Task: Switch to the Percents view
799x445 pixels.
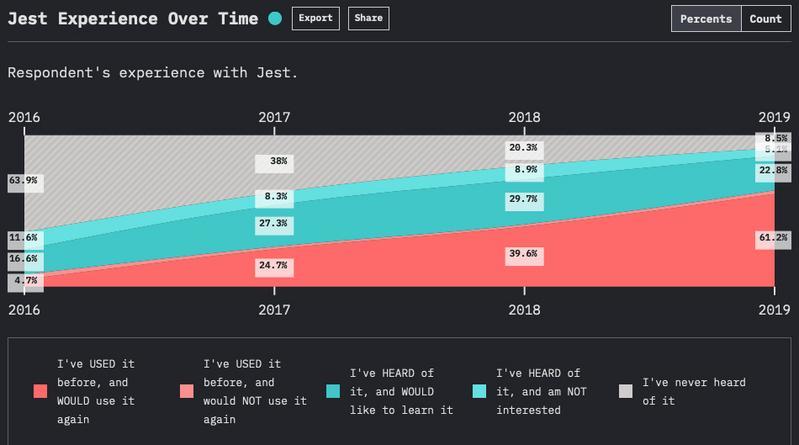Action: [706, 19]
